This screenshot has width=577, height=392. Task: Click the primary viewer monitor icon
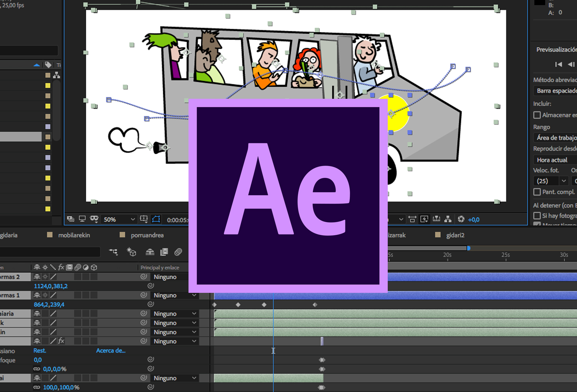82,219
